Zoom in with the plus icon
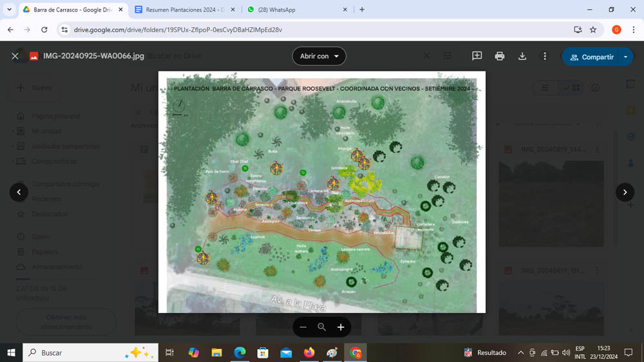644x362 pixels. click(341, 327)
